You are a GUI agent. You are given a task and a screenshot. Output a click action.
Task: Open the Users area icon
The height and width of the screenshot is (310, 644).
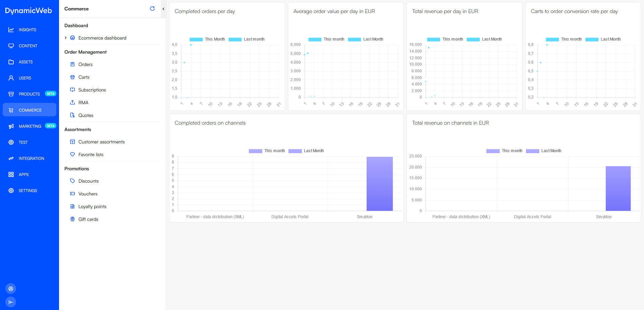(x=11, y=78)
